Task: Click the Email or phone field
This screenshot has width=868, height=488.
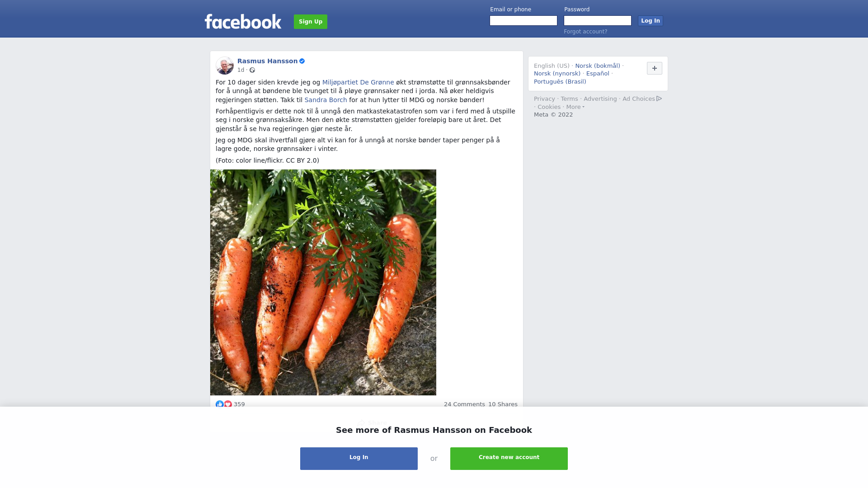Action: tap(524, 21)
